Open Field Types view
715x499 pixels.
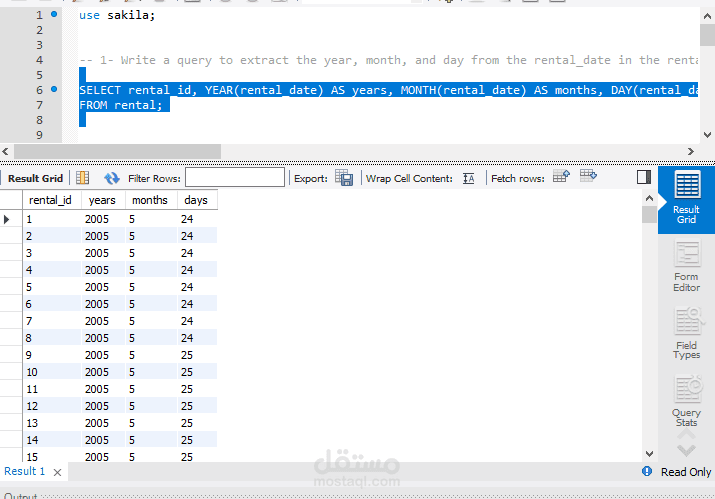(686, 333)
